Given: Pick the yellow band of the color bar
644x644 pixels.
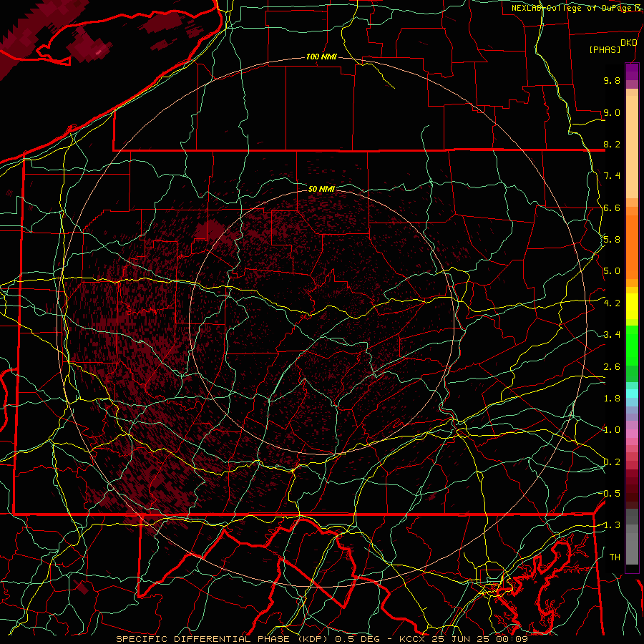Looking at the screenshot, I should click(x=632, y=306).
